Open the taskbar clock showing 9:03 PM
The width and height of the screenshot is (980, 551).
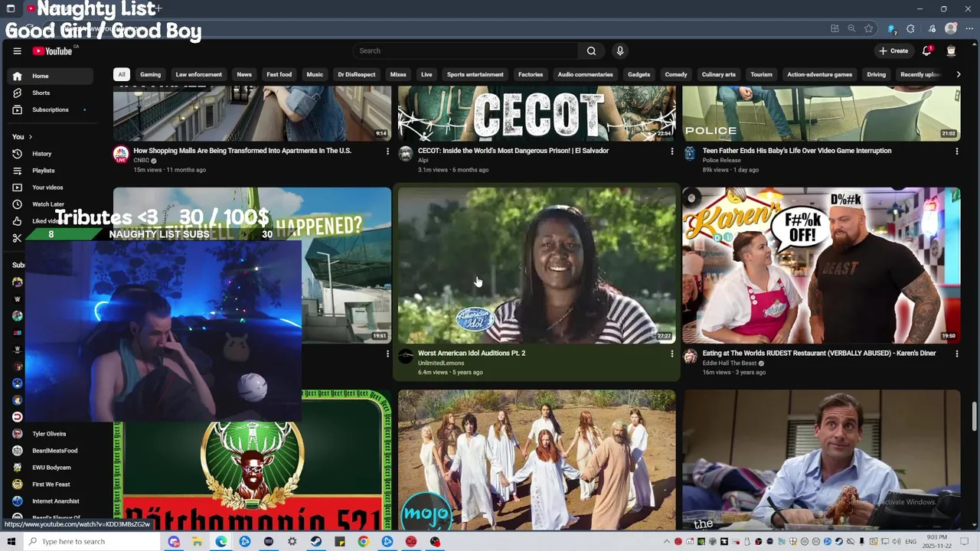937,542
